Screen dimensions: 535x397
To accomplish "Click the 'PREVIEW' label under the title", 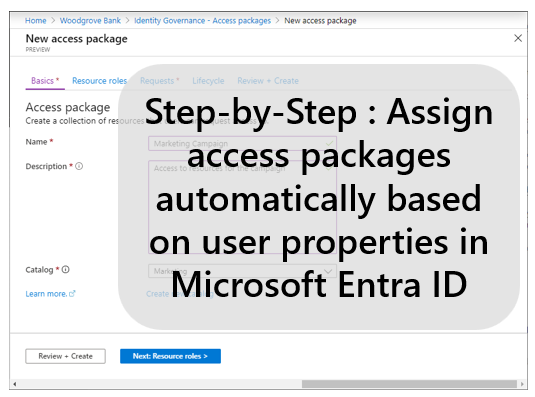I will click(x=38, y=49).
